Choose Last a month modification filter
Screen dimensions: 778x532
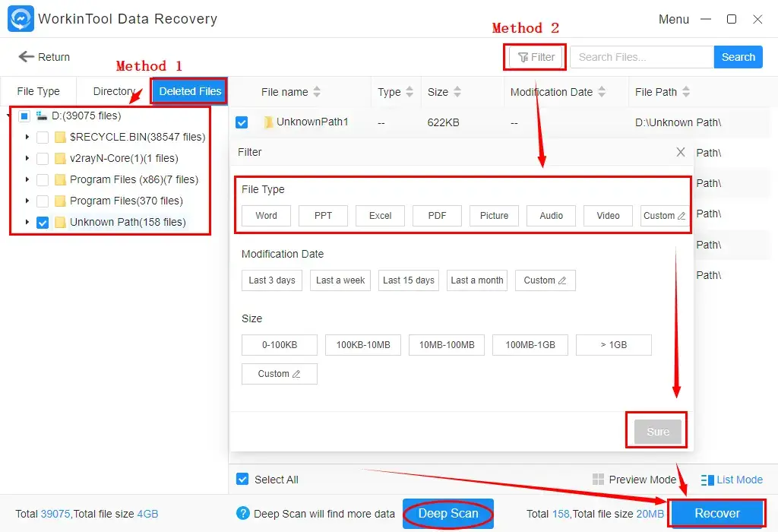[477, 280]
